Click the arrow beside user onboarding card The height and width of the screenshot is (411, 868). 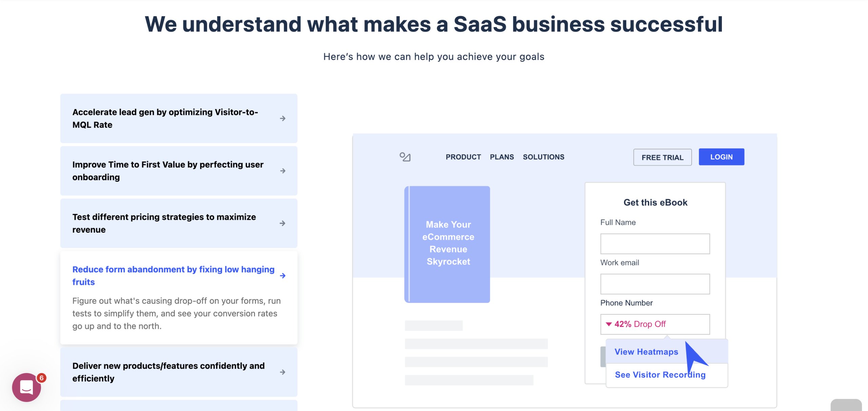click(x=282, y=171)
